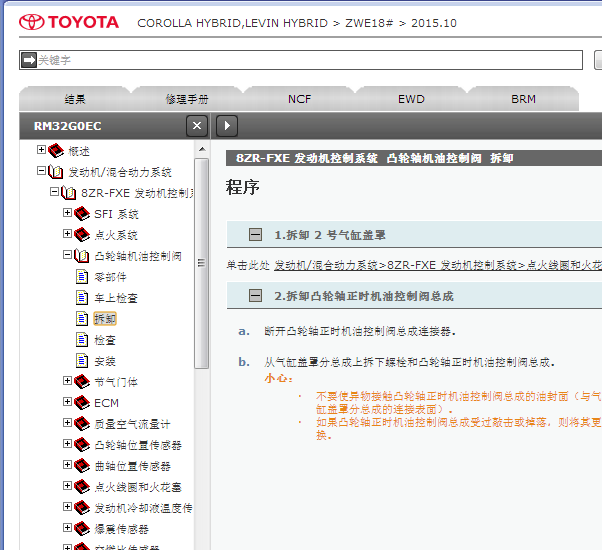
Task: Close the RM32G0EC panel with X button
Action: (x=197, y=126)
